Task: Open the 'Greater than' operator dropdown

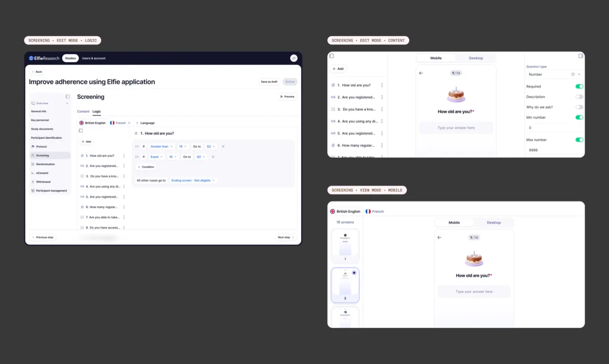Action: pos(162,146)
